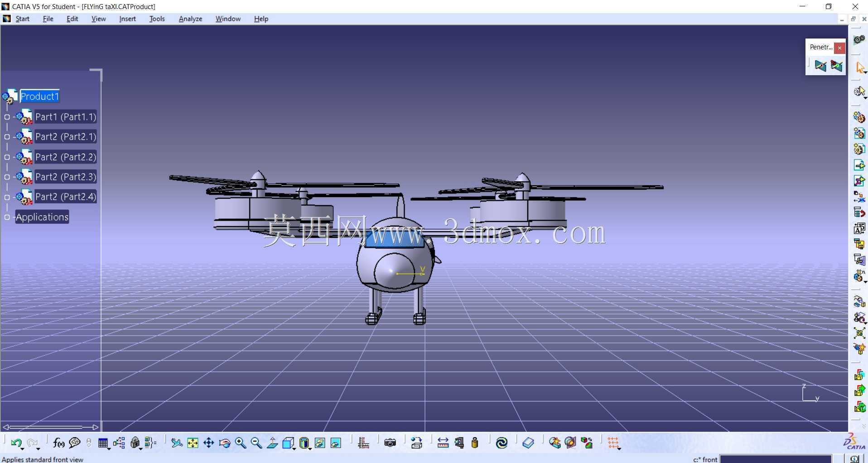Expand Part2 (Part2.1) tree node
Viewport: 868px width, 463px height.
click(x=7, y=137)
